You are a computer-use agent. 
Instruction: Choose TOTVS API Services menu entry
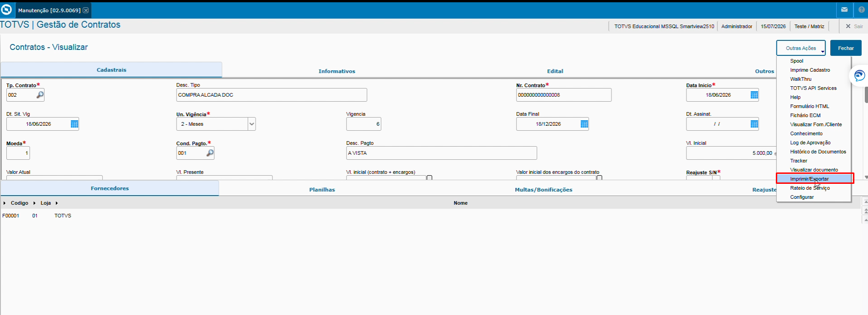point(814,88)
